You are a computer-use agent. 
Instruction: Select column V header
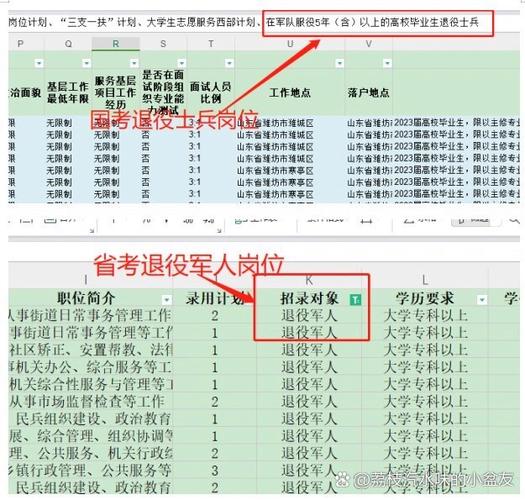point(369,44)
